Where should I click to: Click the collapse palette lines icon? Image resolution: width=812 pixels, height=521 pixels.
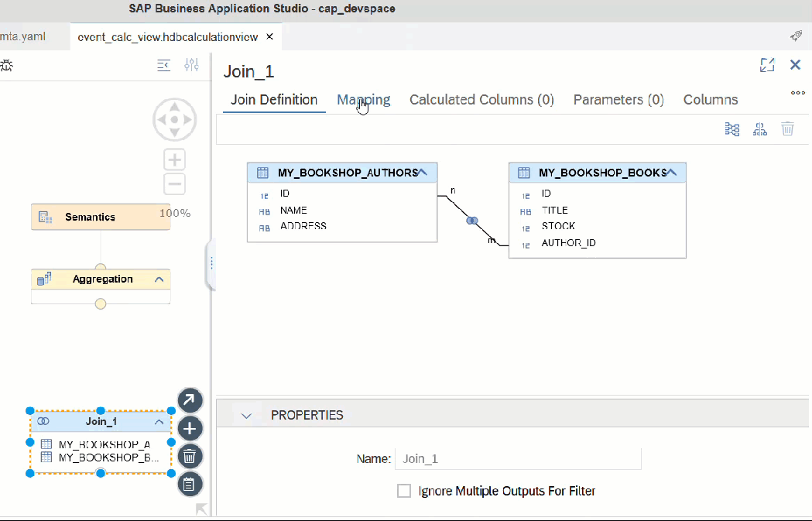(163, 65)
